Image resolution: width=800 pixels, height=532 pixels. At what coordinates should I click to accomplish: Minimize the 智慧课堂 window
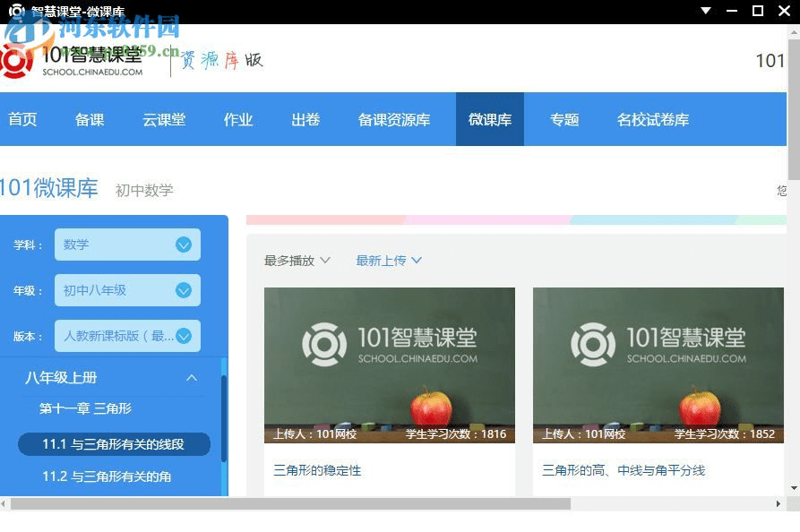point(732,11)
